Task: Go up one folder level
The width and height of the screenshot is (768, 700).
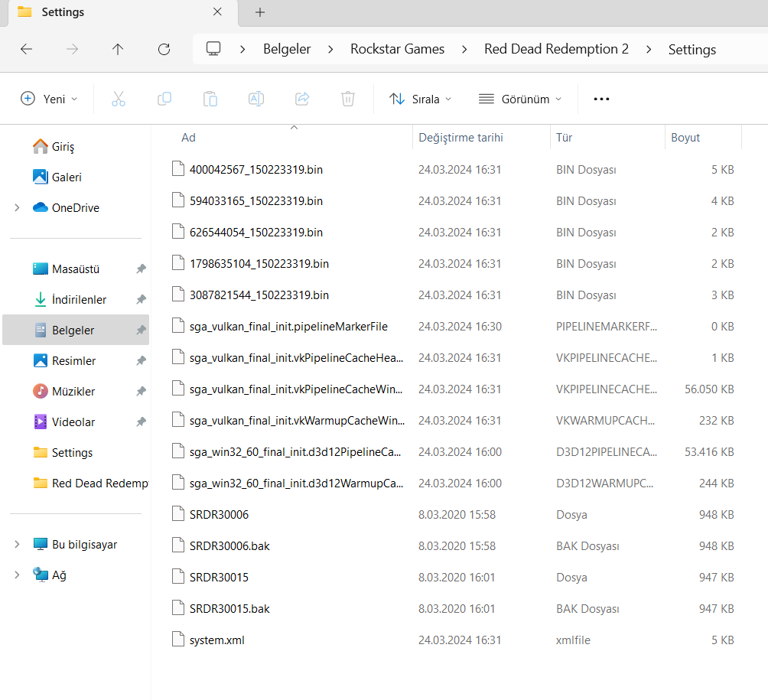Action: 118,49
